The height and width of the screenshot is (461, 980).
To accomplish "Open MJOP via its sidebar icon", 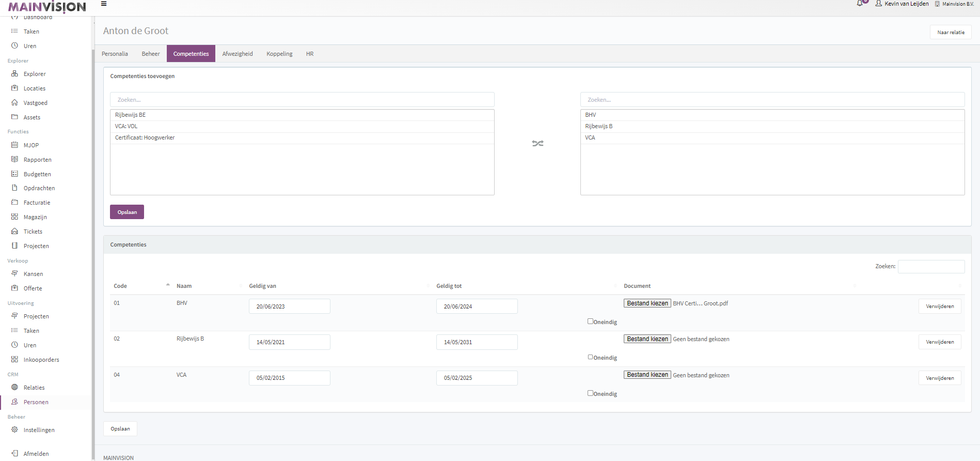I will tap(14, 145).
